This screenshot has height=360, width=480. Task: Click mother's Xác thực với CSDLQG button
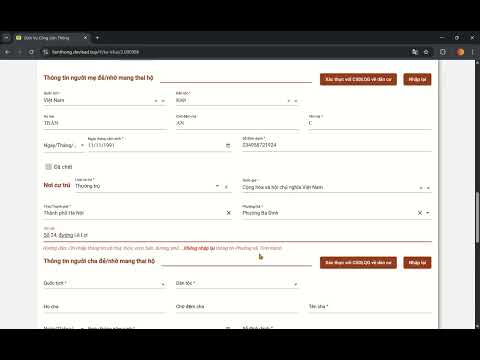tap(358, 79)
